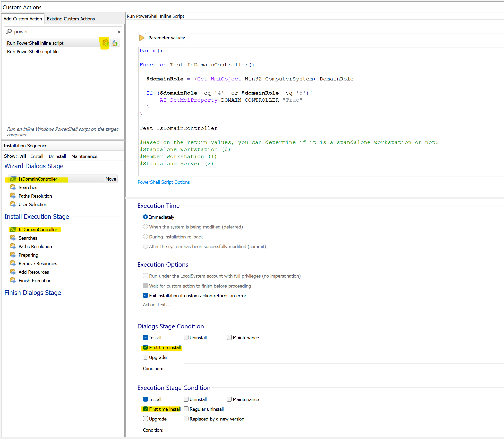This screenshot has height=439, width=504.
Task: Click the Test-IsDomainController call line in script
Action: 179,128
